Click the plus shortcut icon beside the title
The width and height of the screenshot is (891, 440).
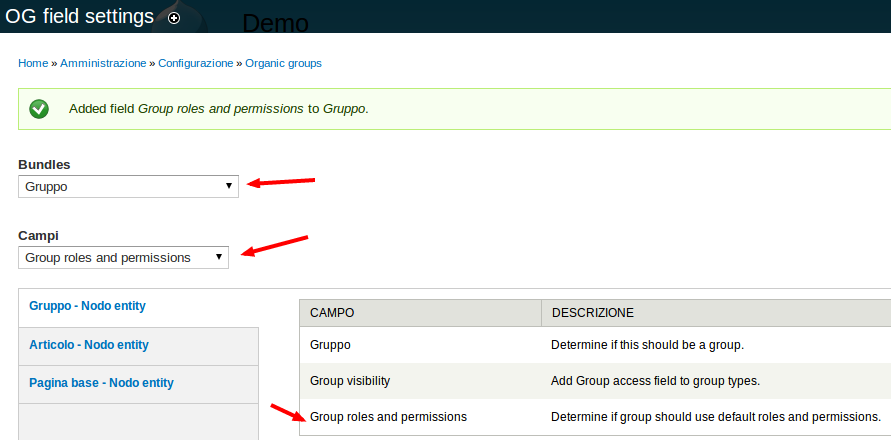(x=175, y=18)
